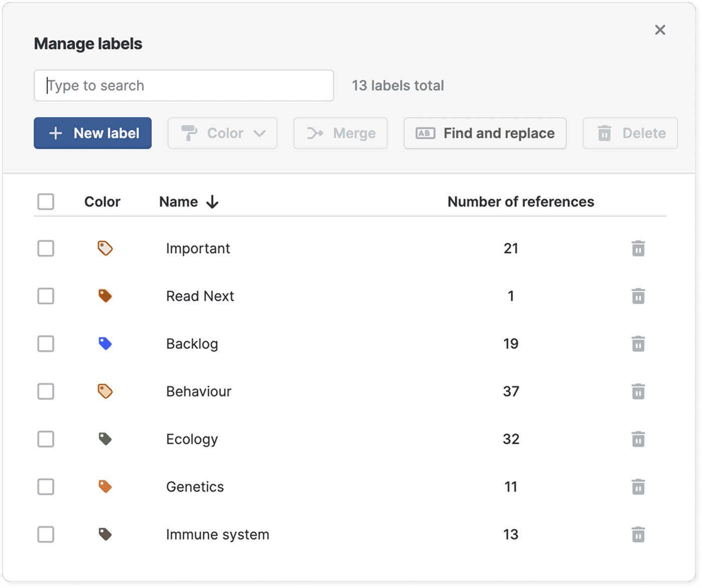Click the Merge button

pos(340,133)
